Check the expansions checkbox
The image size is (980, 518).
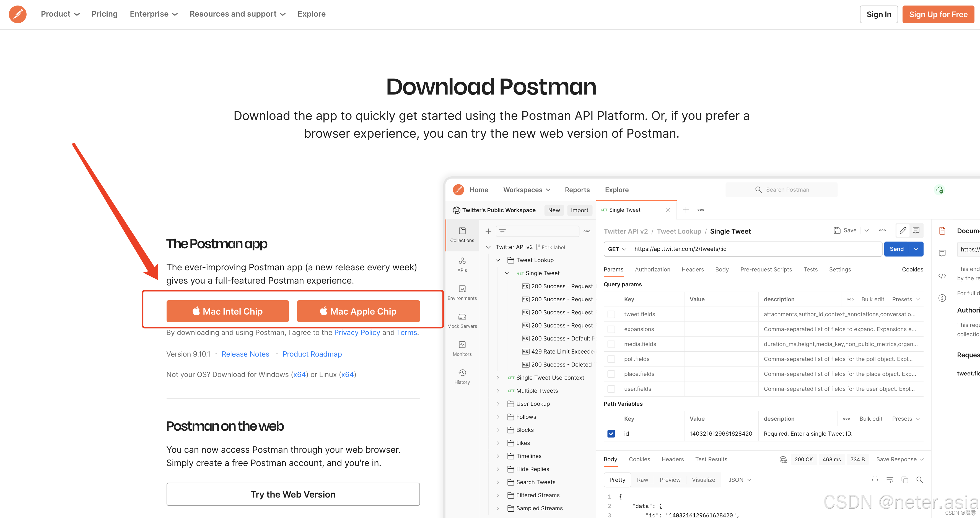pos(611,329)
